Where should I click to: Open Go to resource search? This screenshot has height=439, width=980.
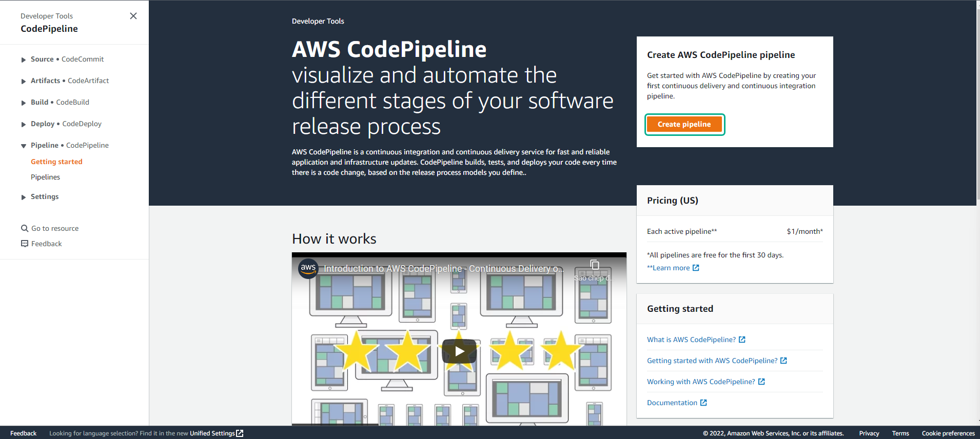pyautogui.click(x=55, y=228)
